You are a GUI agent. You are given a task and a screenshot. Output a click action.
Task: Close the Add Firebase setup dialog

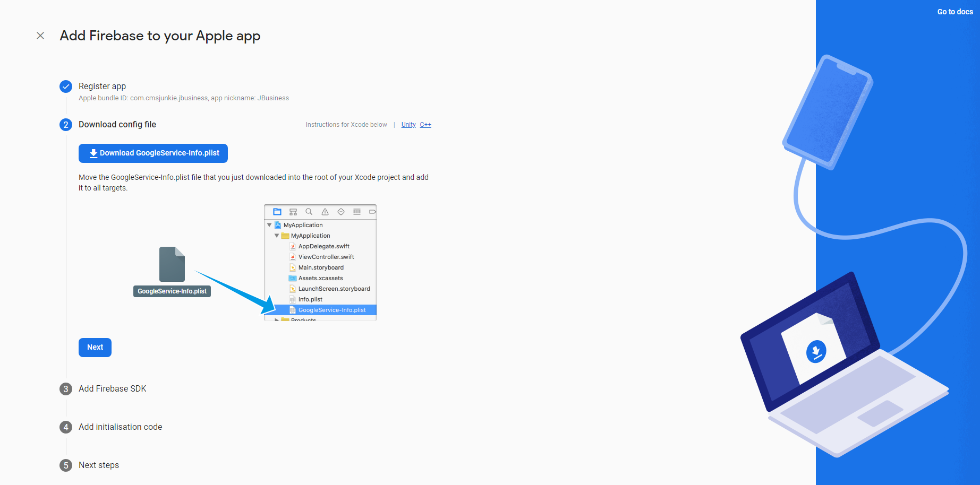[40, 36]
